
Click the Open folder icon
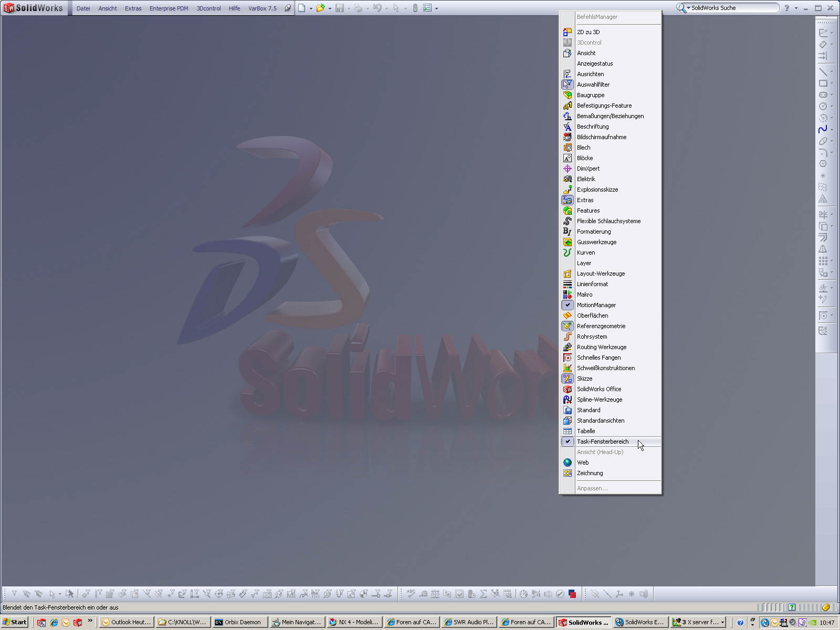[320, 8]
